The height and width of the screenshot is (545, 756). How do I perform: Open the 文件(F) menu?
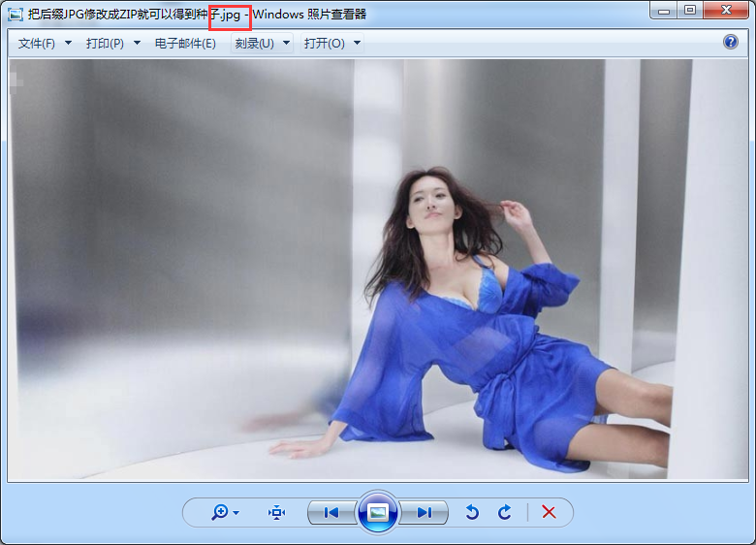pos(37,44)
